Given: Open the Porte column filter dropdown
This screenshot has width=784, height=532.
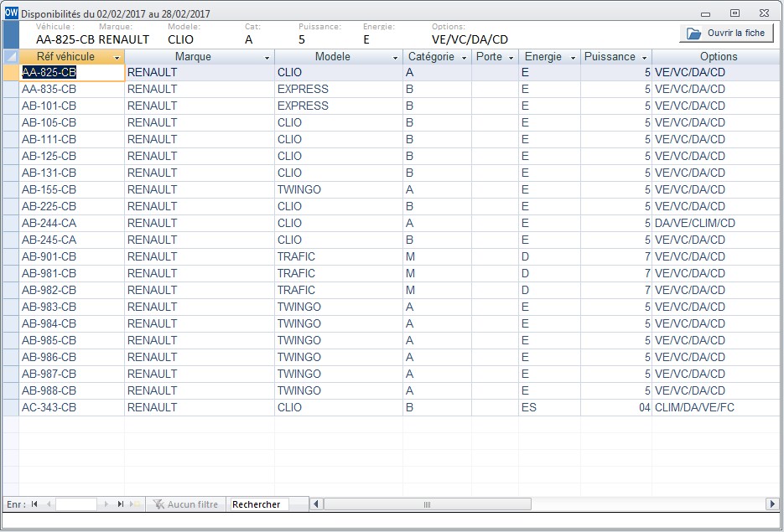Looking at the screenshot, I should [511, 58].
